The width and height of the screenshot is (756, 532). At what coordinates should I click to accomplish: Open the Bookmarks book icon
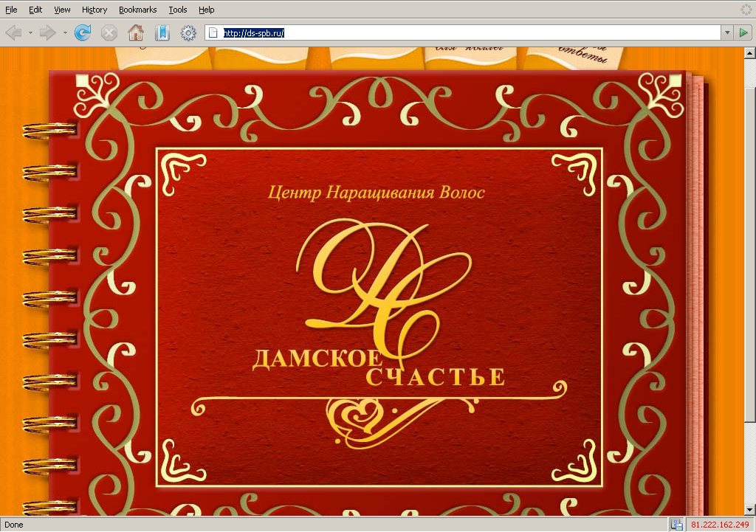pos(162,32)
